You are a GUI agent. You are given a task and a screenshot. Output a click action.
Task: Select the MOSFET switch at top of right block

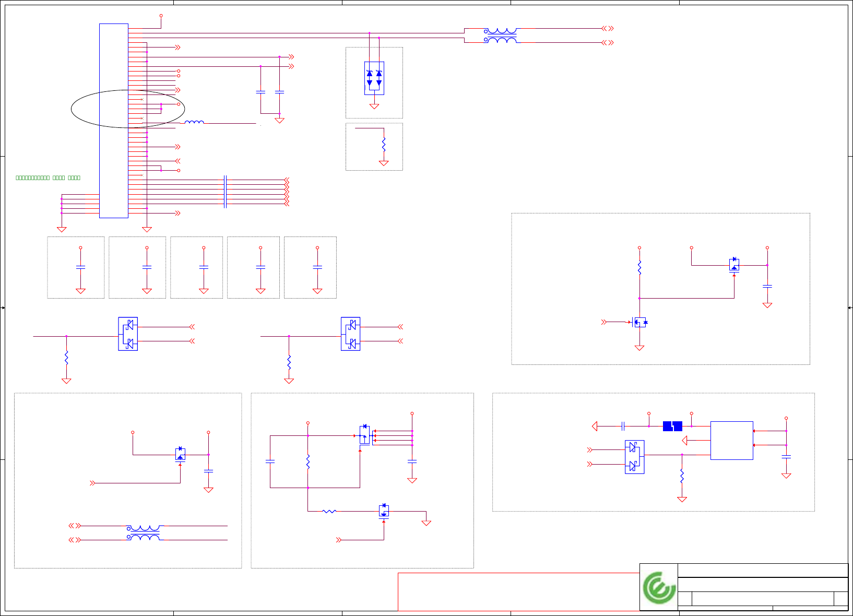[x=734, y=265]
